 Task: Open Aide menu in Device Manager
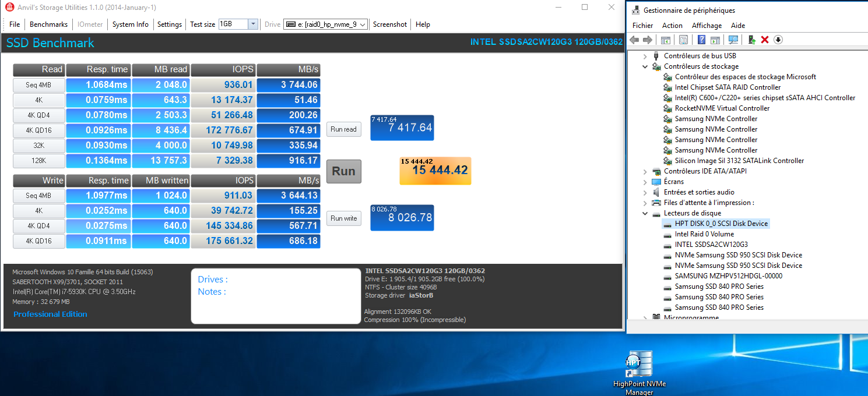(738, 26)
